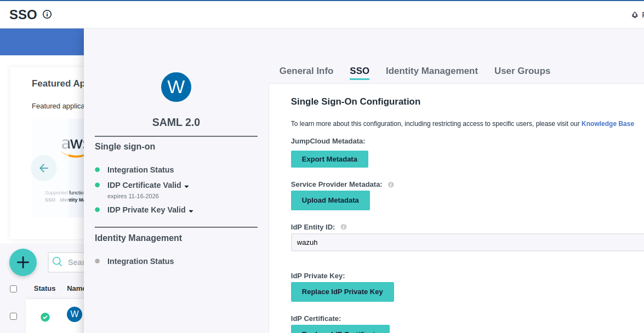Click info icon beside Service Provider Metadata
The image size is (644, 333).
tap(391, 185)
